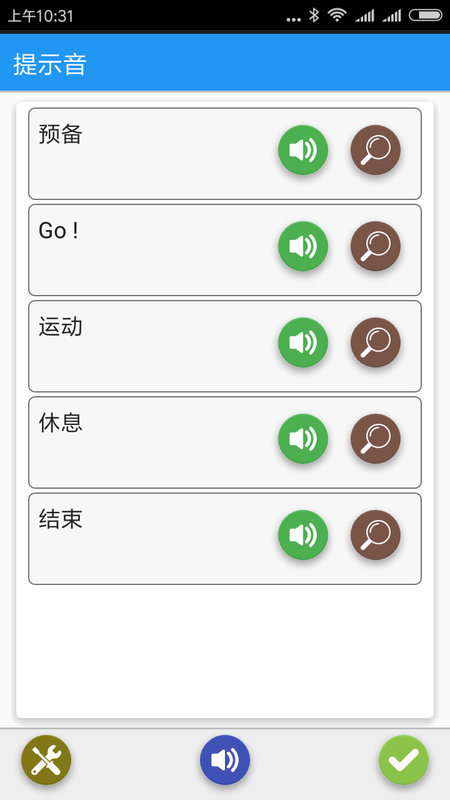Image resolution: width=450 pixels, height=800 pixels.
Task: Browse sound file for 运动
Action: pyautogui.click(x=376, y=342)
